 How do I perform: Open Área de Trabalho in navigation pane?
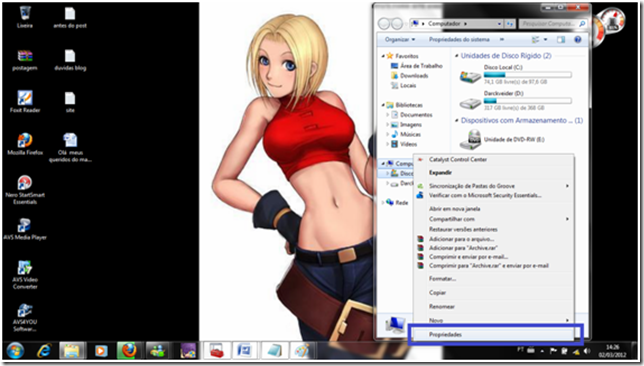coord(416,66)
